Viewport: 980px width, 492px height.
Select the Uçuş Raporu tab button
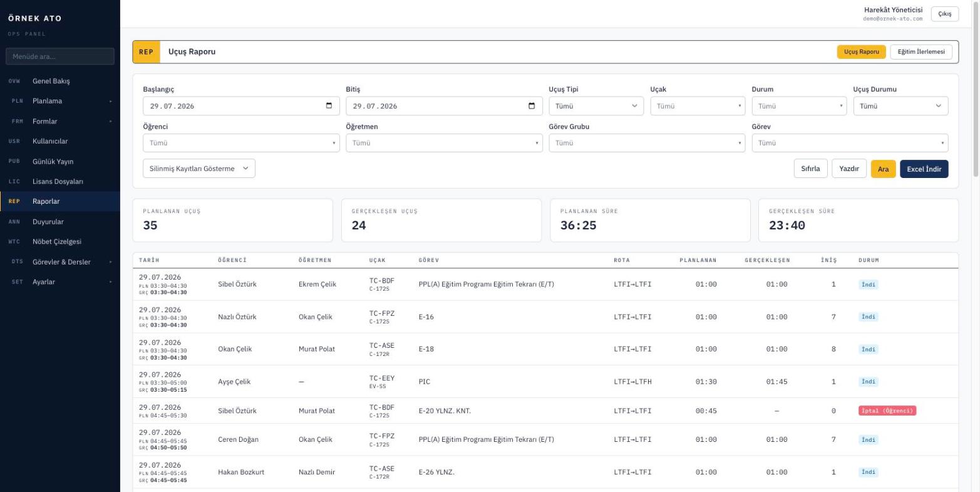[861, 52]
